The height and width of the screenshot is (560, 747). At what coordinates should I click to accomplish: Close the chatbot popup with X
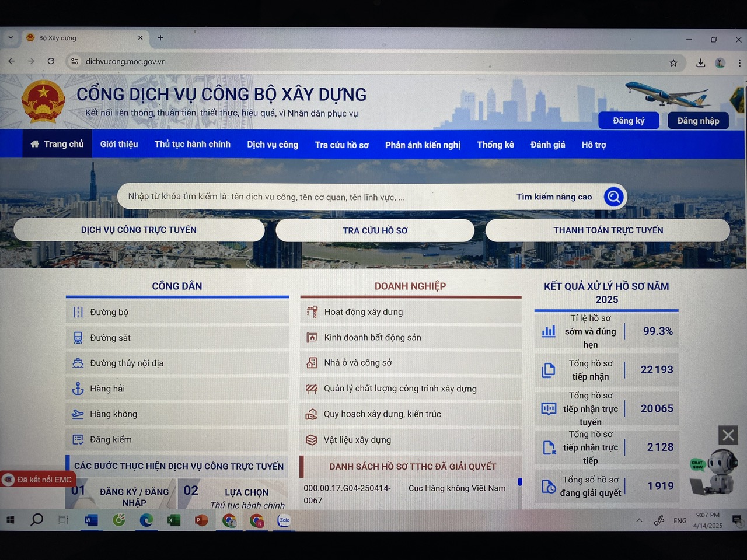728,435
